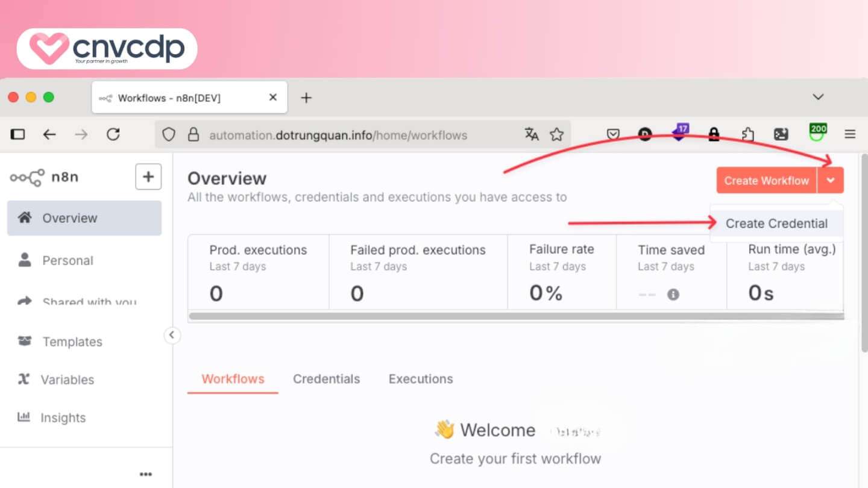Expand the Create Workflow dropdown arrow

831,180
